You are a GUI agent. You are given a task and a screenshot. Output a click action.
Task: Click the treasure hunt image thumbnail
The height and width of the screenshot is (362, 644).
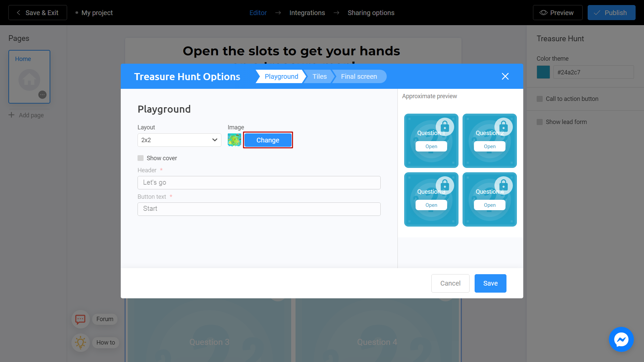(234, 140)
